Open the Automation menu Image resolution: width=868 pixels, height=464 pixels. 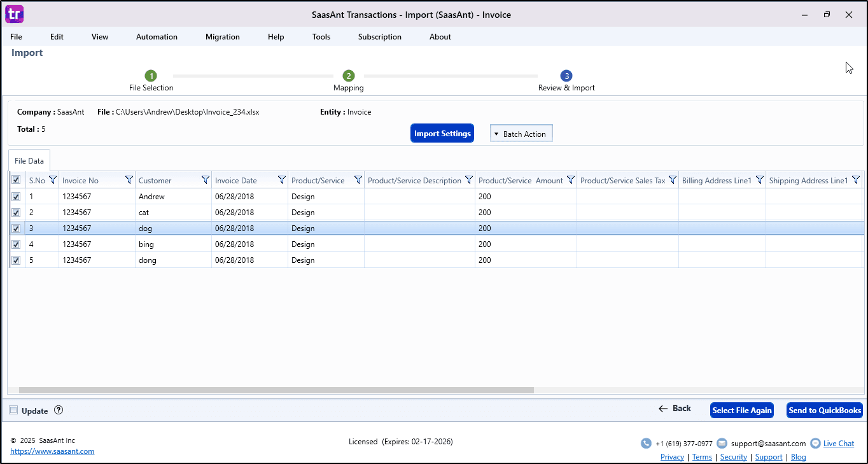(x=157, y=37)
